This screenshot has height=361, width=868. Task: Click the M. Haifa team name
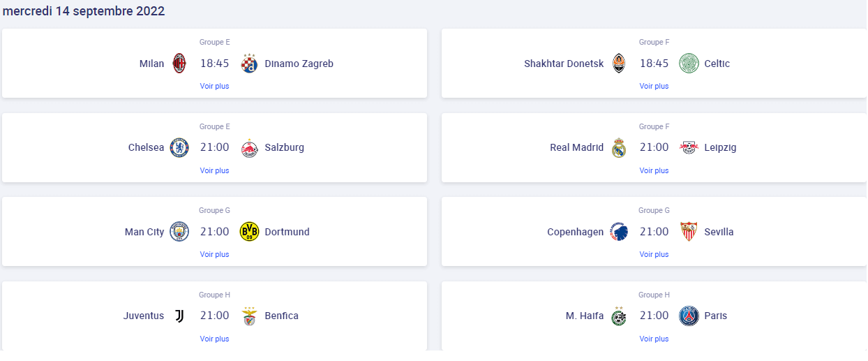585,316
